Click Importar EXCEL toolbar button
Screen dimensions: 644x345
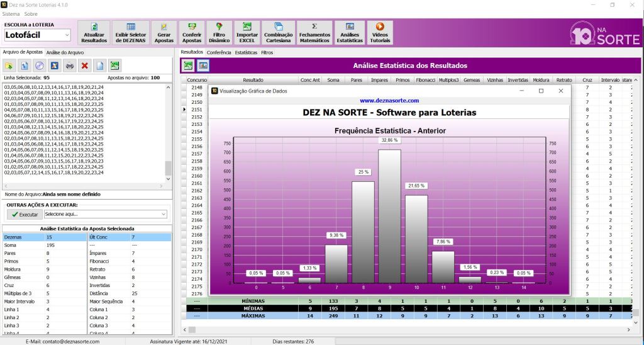coord(247,33)
